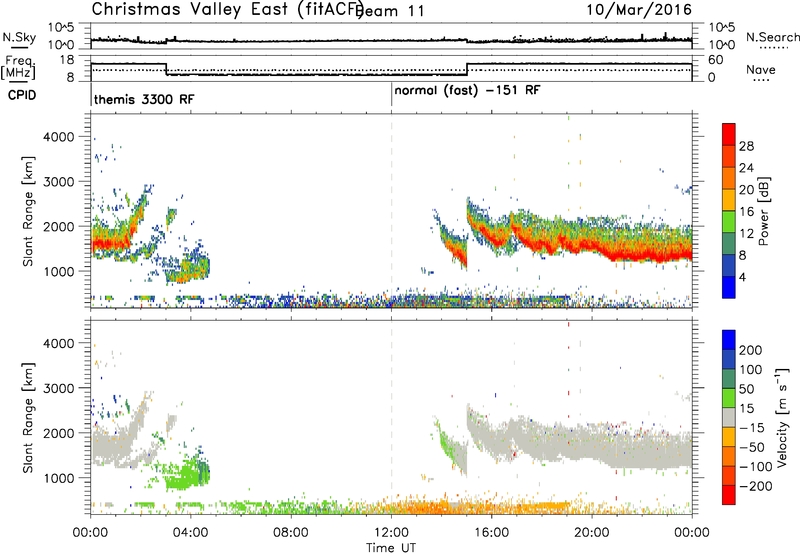
Task: Click the '4000' tick on the power panel
Action: [58, 137]
